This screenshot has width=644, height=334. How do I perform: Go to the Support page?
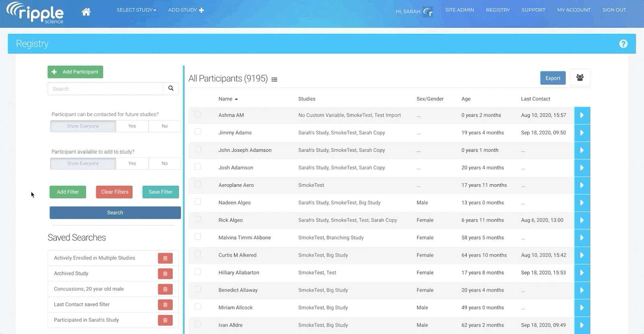click(533, 10)
